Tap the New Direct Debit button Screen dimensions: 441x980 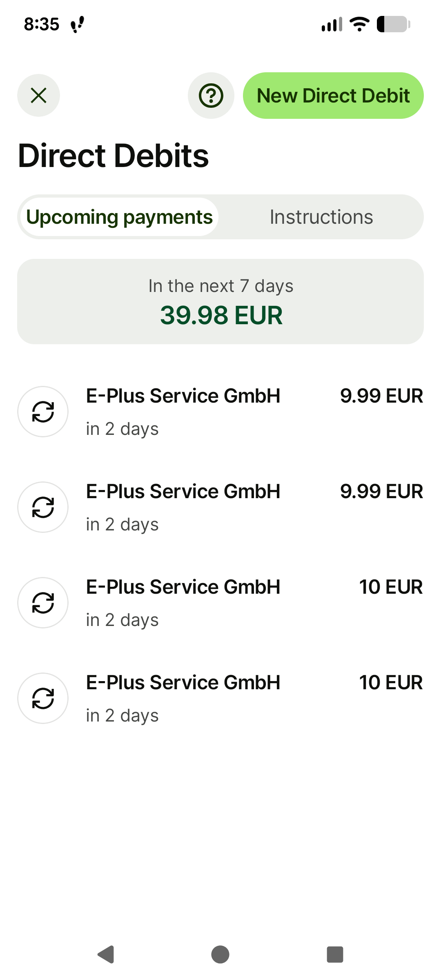[333, 96]
